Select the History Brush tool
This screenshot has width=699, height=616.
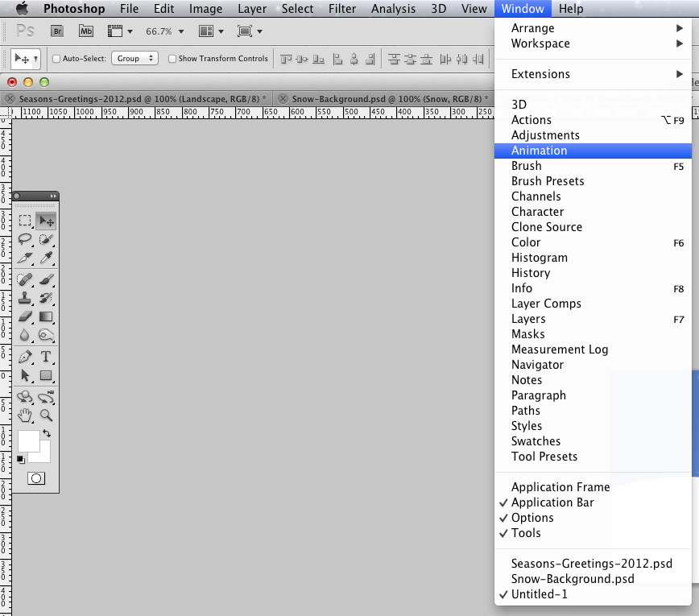tap(46, 298)
